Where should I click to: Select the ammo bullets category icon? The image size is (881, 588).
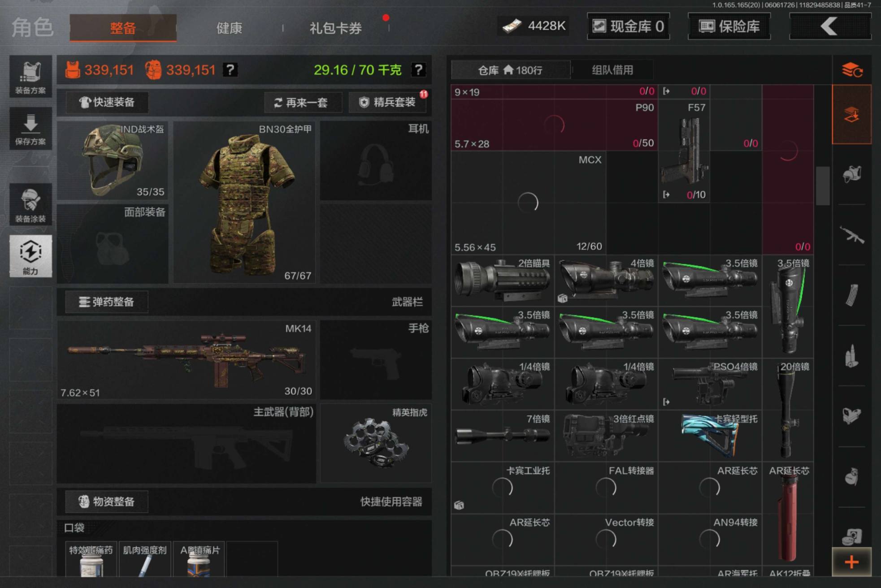852,356
